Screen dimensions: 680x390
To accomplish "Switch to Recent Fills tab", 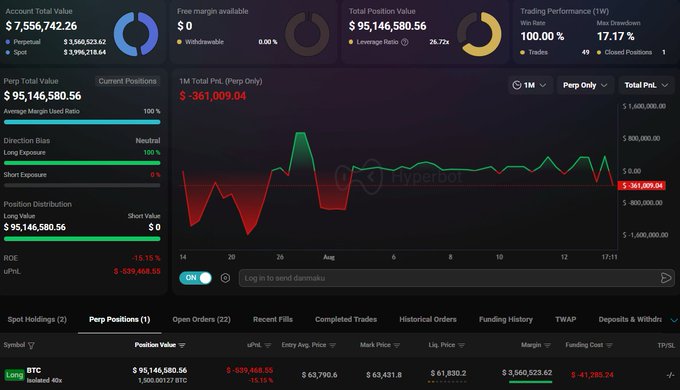I will 273,319.
